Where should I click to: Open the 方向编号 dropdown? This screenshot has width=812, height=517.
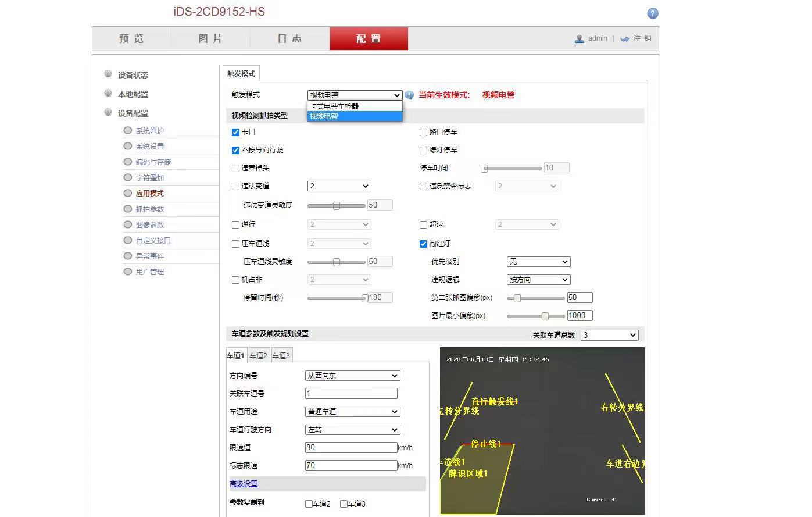353,376
